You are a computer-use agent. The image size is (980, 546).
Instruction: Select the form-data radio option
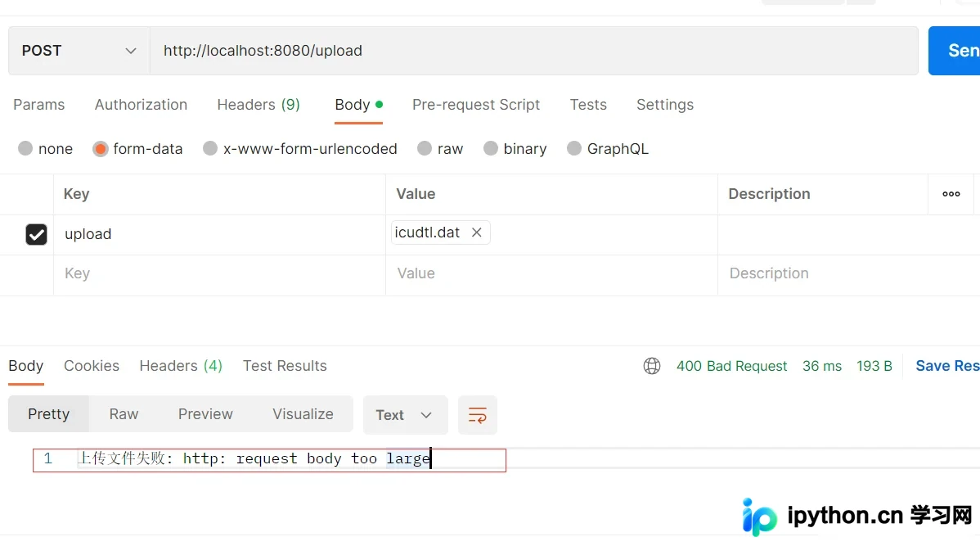[100, 148]
